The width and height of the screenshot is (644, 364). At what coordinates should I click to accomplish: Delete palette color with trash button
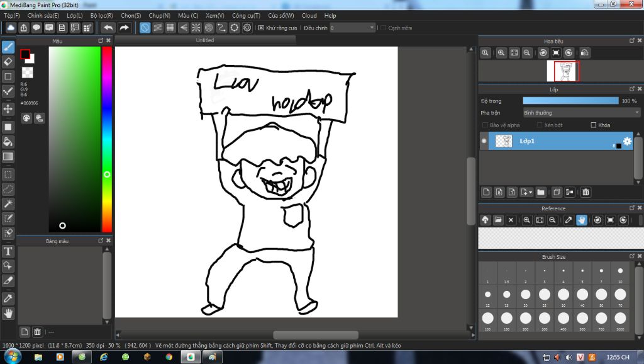point(37,331)
